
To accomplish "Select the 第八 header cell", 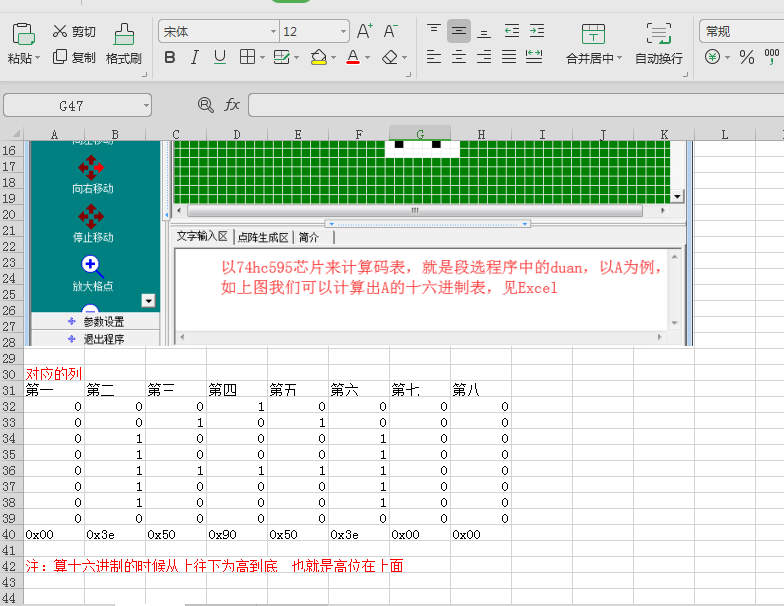I will [481, 390].
